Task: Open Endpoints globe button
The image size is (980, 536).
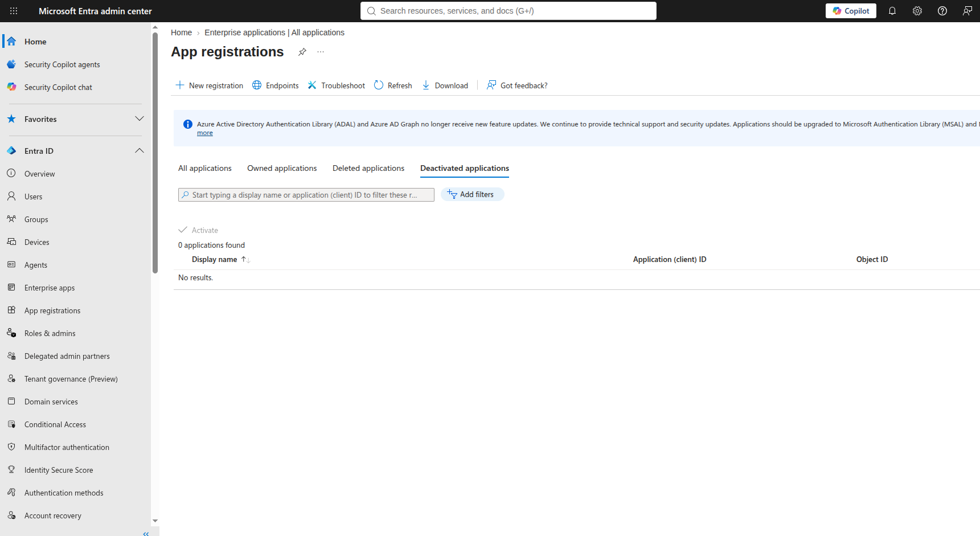Action: point(276,85)
